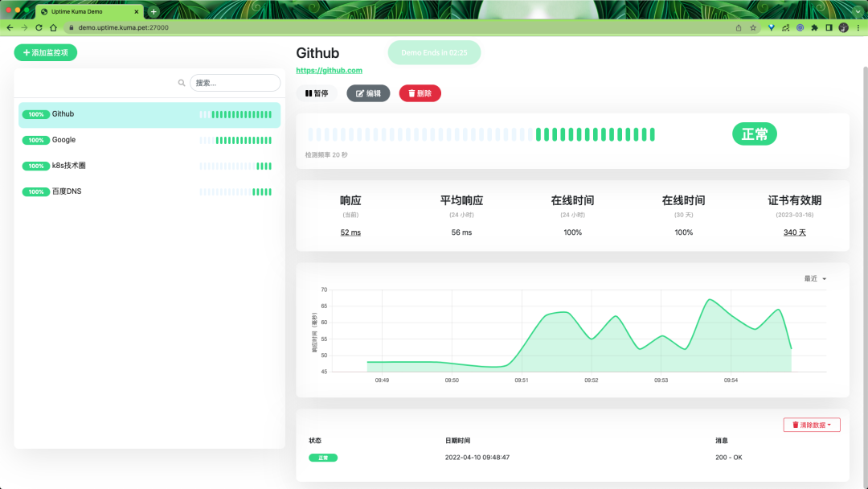Go back in browser history
The width and height of the screenshot is (868, 489).
[x=10, y=27]
